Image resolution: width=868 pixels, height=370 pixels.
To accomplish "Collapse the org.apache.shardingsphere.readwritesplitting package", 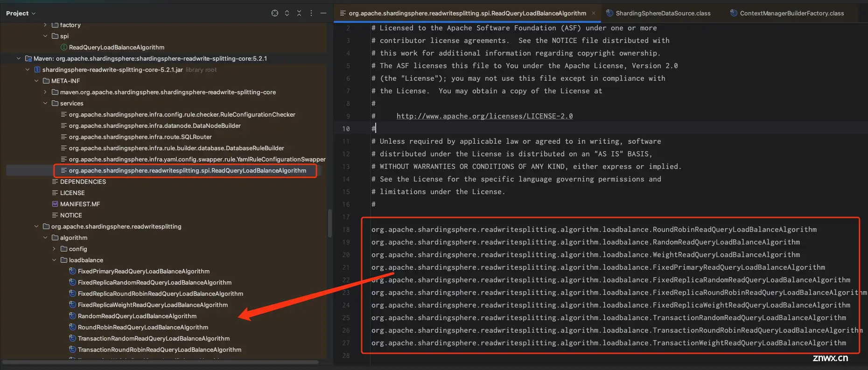I will tap(36, 226).
